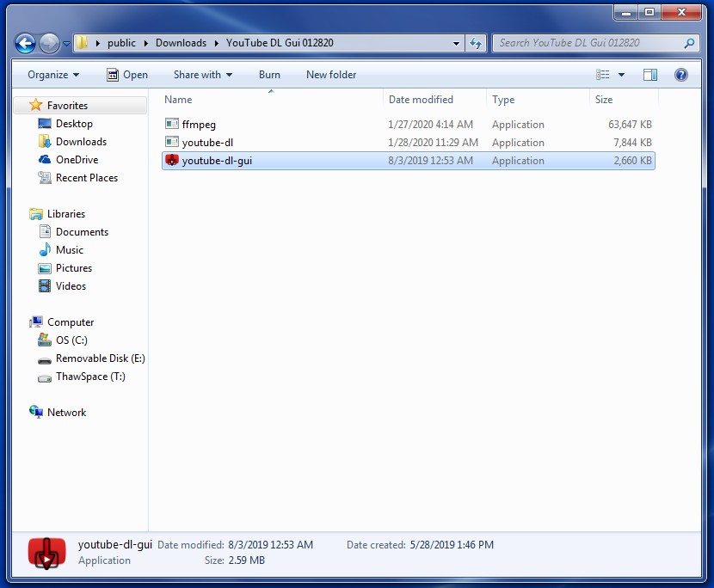Click the youtube-dl-gui file name

(217, 161)
